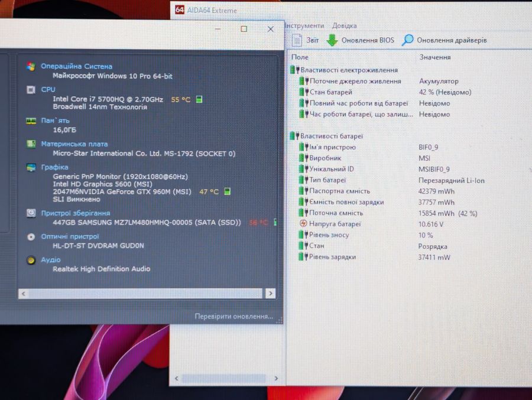Image resolution: width=532 pixels, height=400 pixels.
Task: Click the system summary scrollbar right arrow
Action: point(270,293)
